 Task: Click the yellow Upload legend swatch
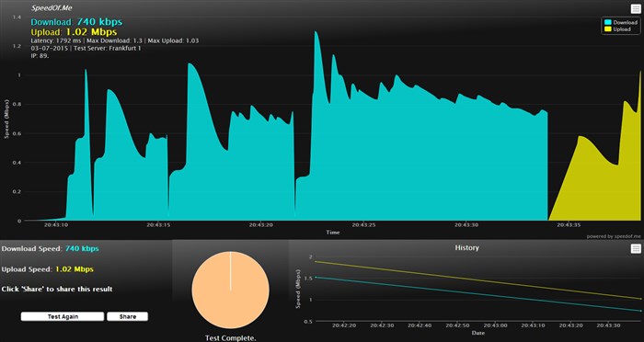pyautogui.click(x=608, y=29)
